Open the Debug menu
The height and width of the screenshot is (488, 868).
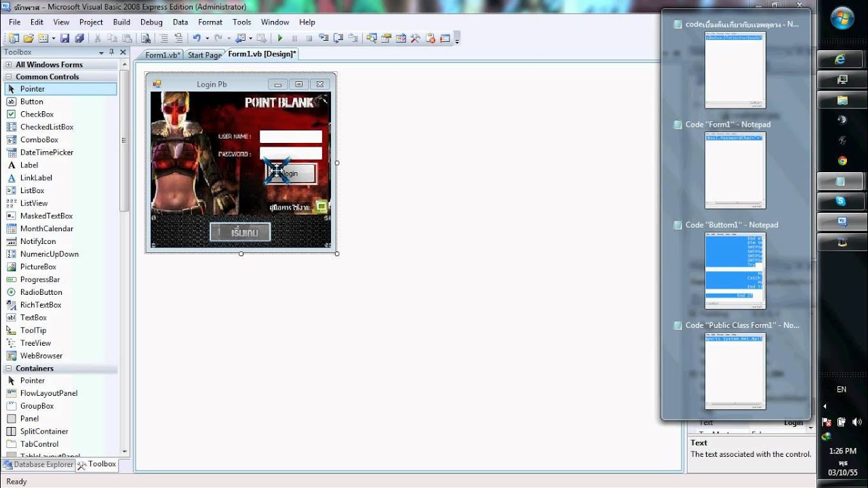click(x=152, y=22)
